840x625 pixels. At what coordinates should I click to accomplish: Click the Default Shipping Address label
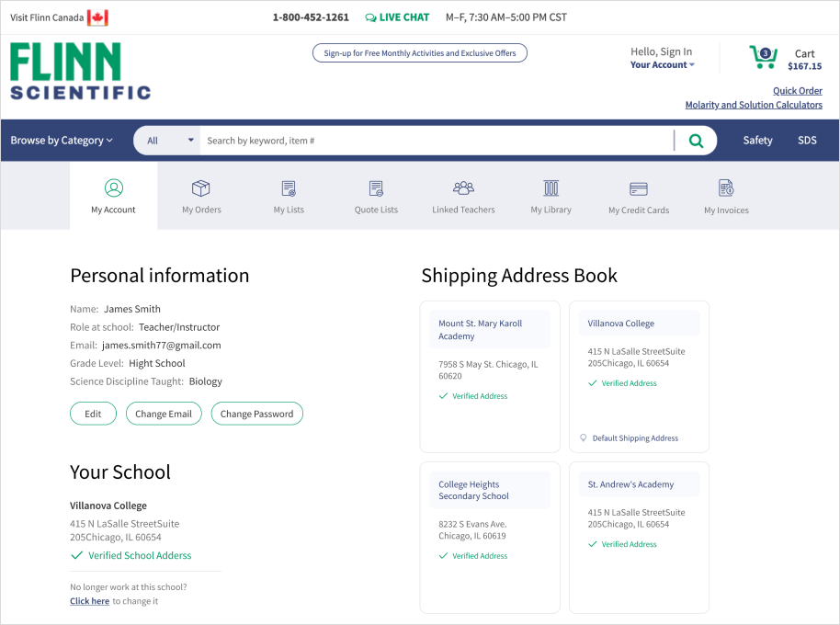tap(635, 438)
